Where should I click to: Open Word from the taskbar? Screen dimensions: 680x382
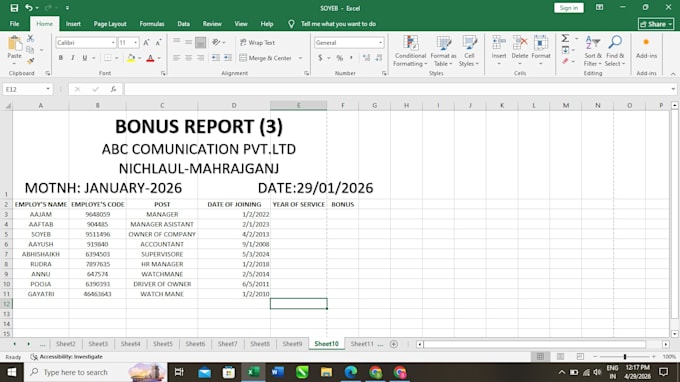click(278, 372)
